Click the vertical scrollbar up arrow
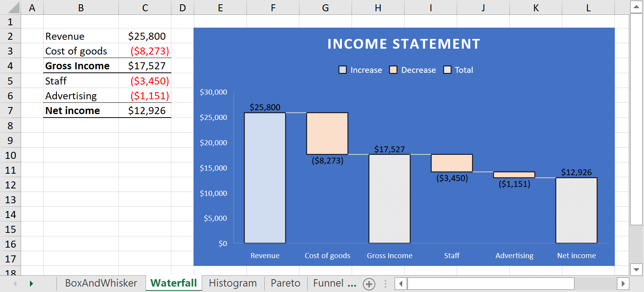Viewport: 644px width, 292px height. tap(636, 7)
